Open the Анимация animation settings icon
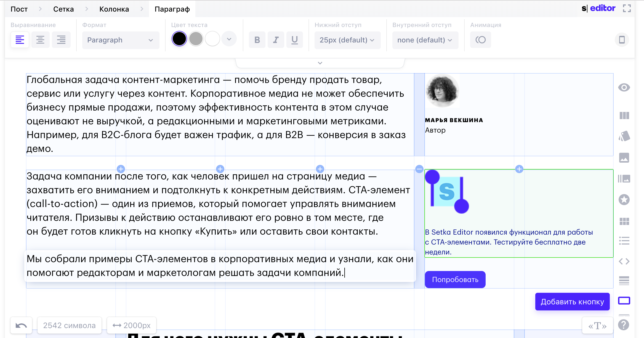644x338 pixels. 480,40
